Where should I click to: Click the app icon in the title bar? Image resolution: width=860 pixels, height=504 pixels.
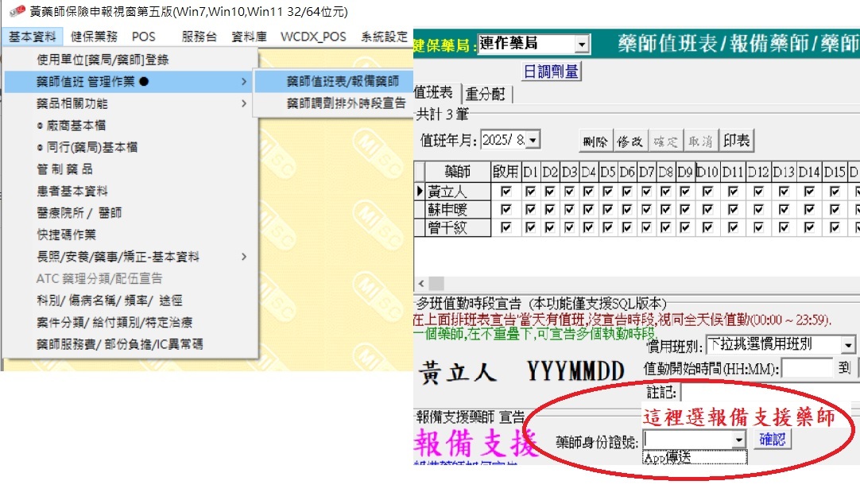pyautogui.click(x=16, y=13)
